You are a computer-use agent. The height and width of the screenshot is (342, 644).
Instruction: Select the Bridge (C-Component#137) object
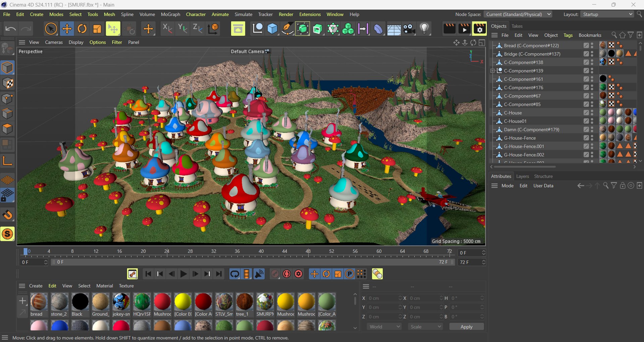(532, 54)
